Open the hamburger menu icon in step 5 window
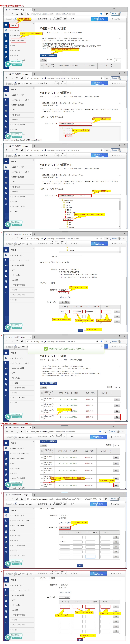Image resolution: width=130 pixels, height=644 pixels. point(6,353)
